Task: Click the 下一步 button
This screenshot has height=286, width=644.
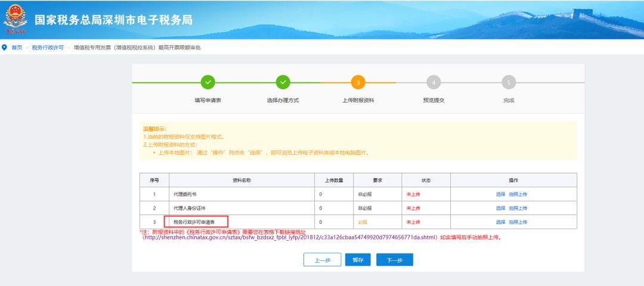Action: pos(395,260)
